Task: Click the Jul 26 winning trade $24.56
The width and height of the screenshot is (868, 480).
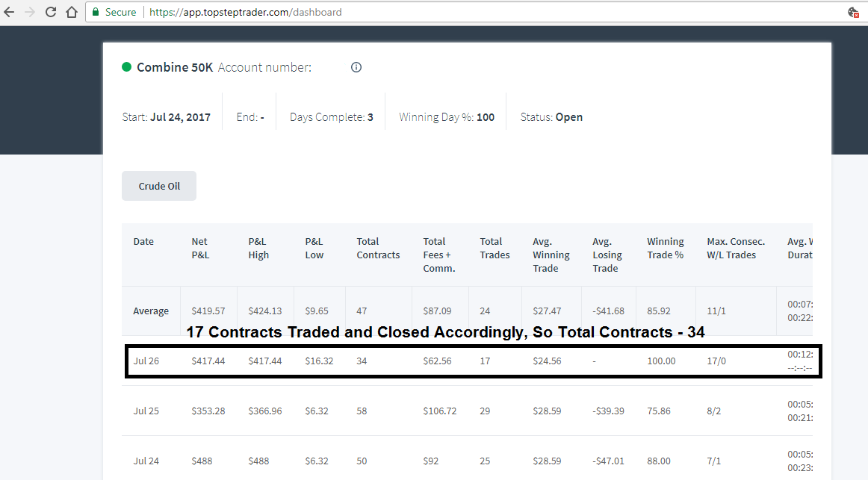Action: 547,361
